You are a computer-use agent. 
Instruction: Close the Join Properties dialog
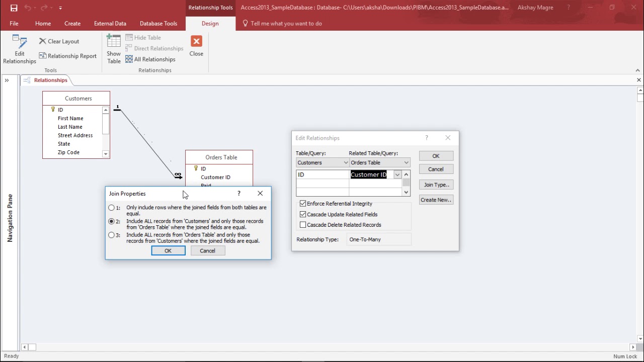tap(260, 194)
